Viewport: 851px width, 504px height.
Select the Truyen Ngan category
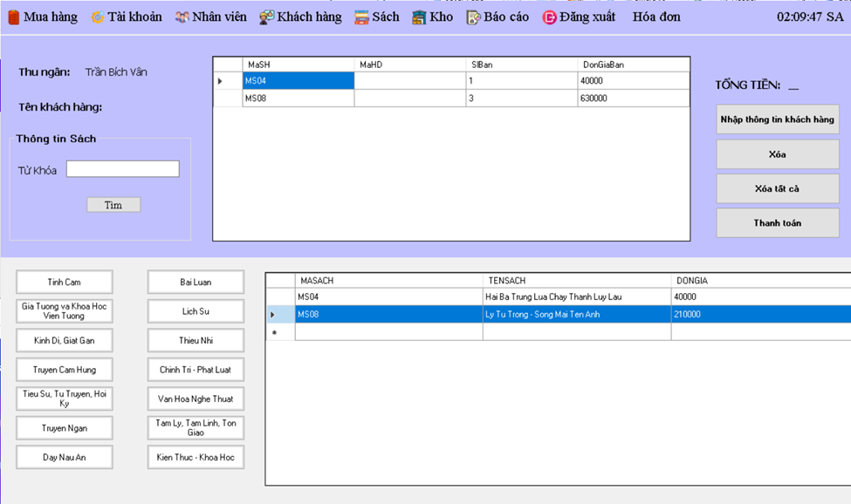click(65, 428)
